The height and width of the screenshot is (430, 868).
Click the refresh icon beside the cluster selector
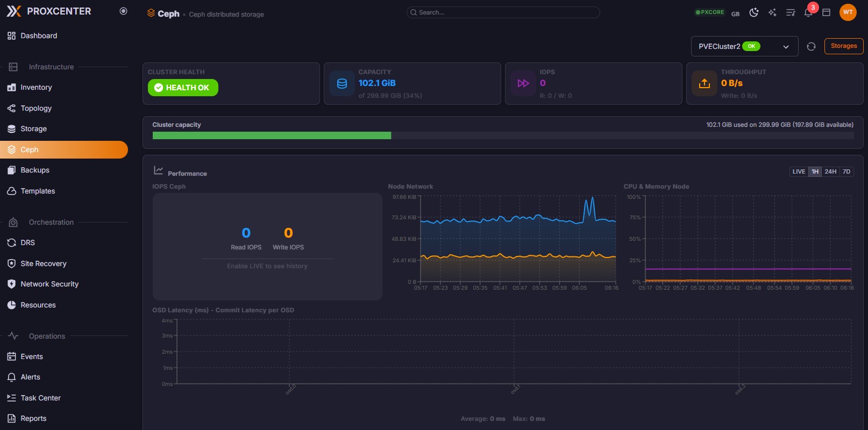[811, 47]
